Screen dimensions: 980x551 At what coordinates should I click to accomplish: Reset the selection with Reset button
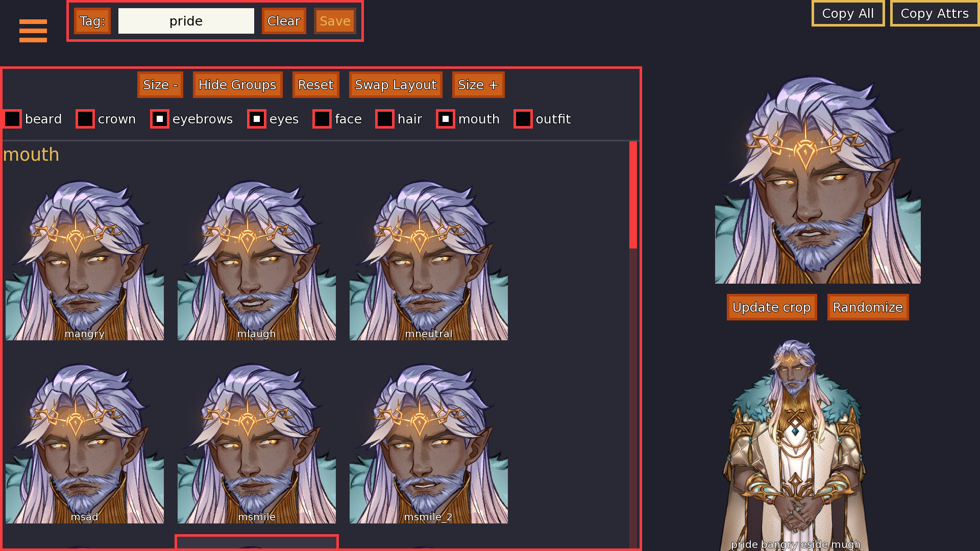[315, 85]
